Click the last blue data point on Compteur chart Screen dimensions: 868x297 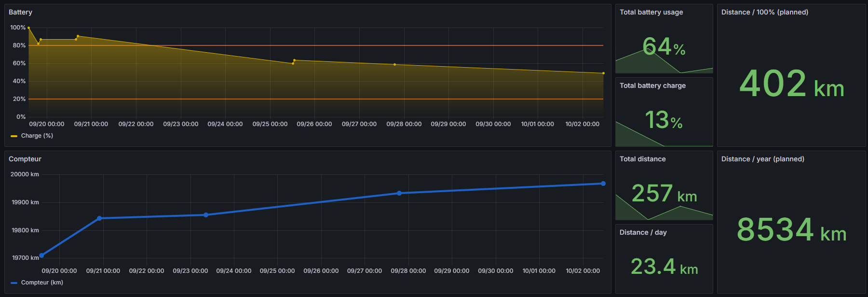click(603, 184)
